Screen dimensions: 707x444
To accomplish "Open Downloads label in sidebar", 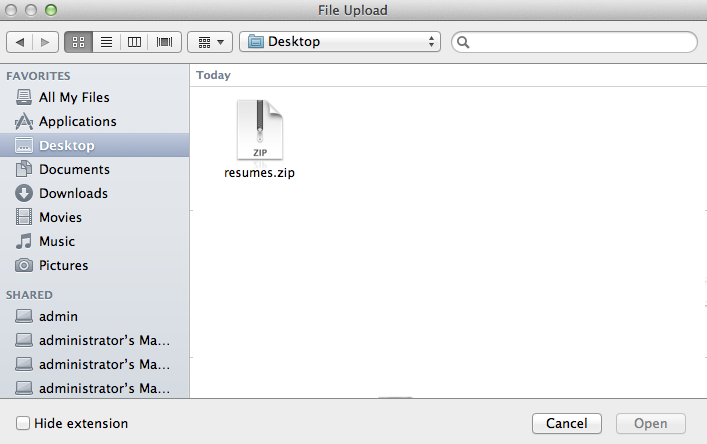I will (x=73, y=193).
